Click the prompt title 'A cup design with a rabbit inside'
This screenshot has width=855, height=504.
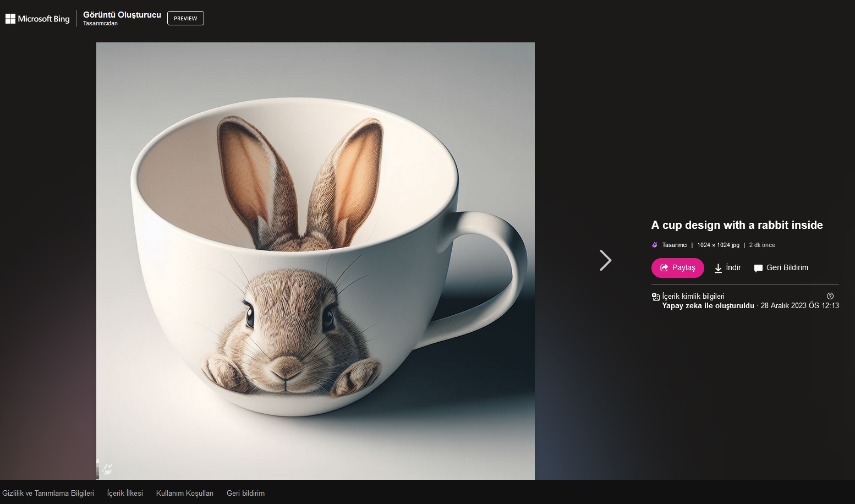[x=737, y=225]
